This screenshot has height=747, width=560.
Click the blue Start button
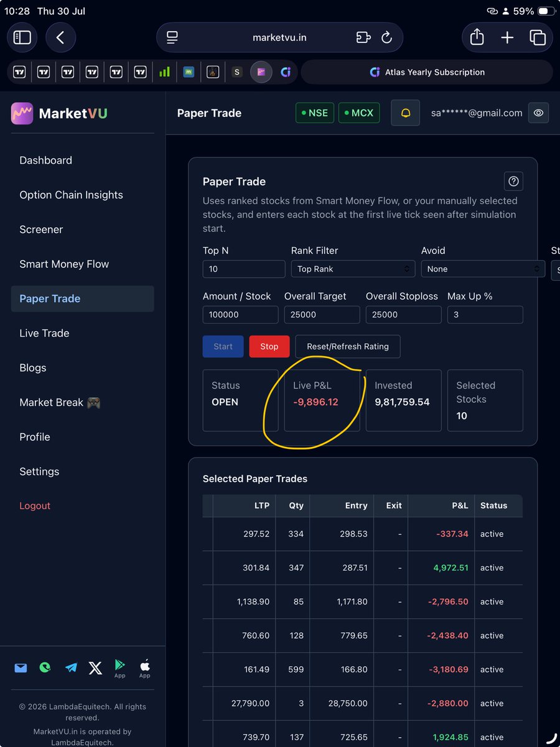coord(223,346)
